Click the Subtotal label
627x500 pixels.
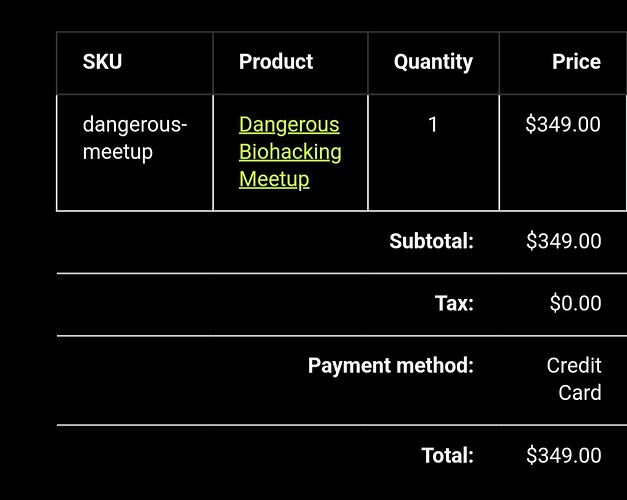[x=431, y=241]
